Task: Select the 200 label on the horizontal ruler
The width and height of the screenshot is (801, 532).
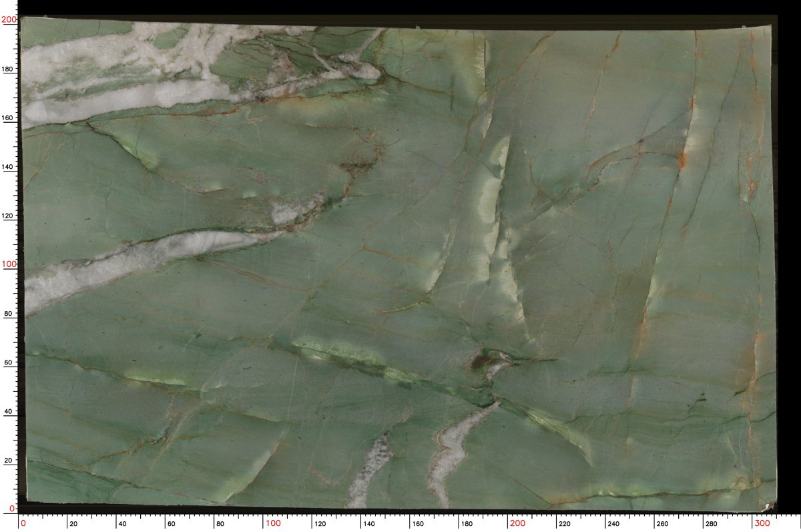Action: click(517, 524)
